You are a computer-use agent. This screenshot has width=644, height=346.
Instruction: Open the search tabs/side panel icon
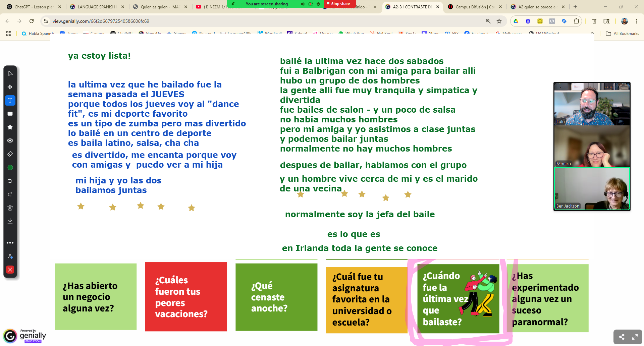coord(606,21)
